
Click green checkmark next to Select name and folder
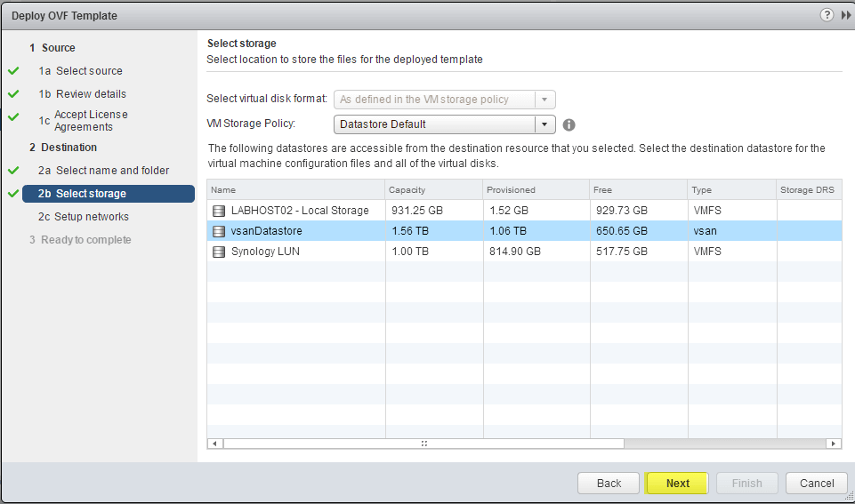coord(13,171)
